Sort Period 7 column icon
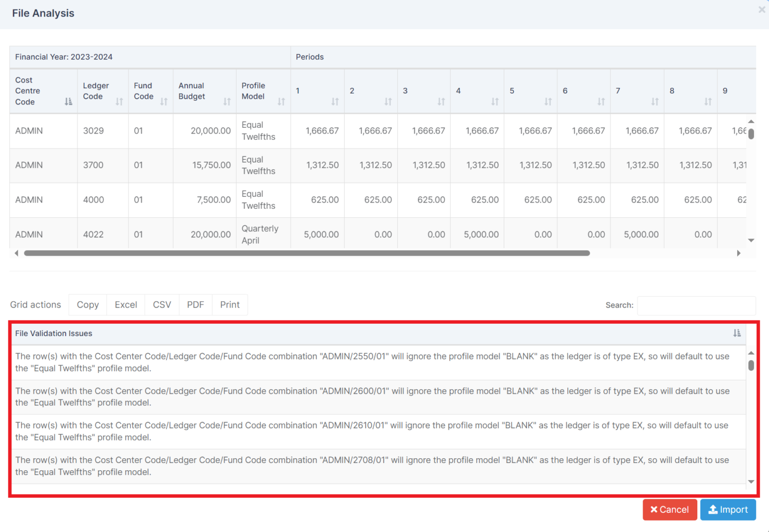The height and width of the screenshot is (532, 769). point(655,102)
